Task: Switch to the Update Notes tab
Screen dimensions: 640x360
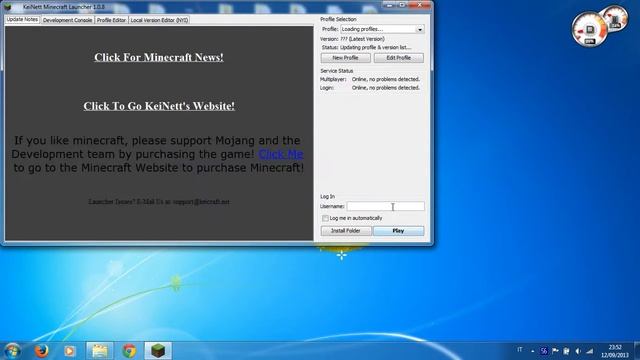Action: click(x=22, y=20)
